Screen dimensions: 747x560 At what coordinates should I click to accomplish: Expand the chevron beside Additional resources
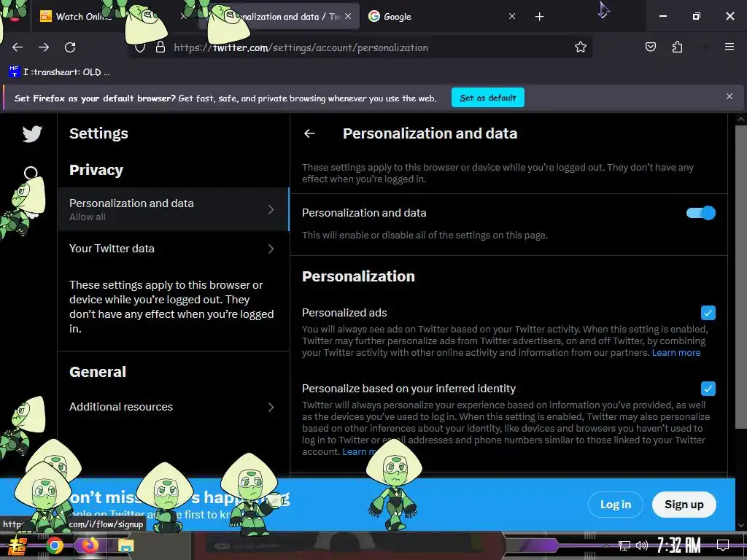pyautogui.click(x=271, y=407)
